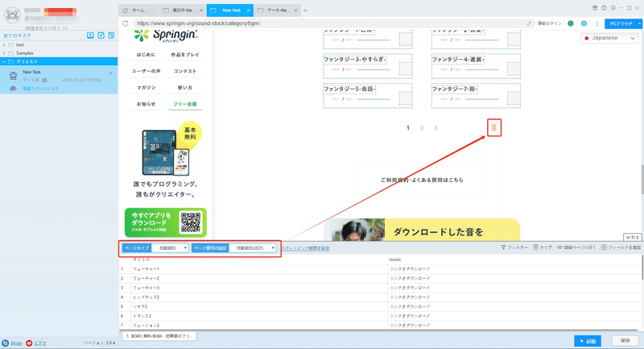Click the speed gauge icon for 高速スクレイピング
Viewport: 644px width, 349px height.
click(x=13, y=89)
